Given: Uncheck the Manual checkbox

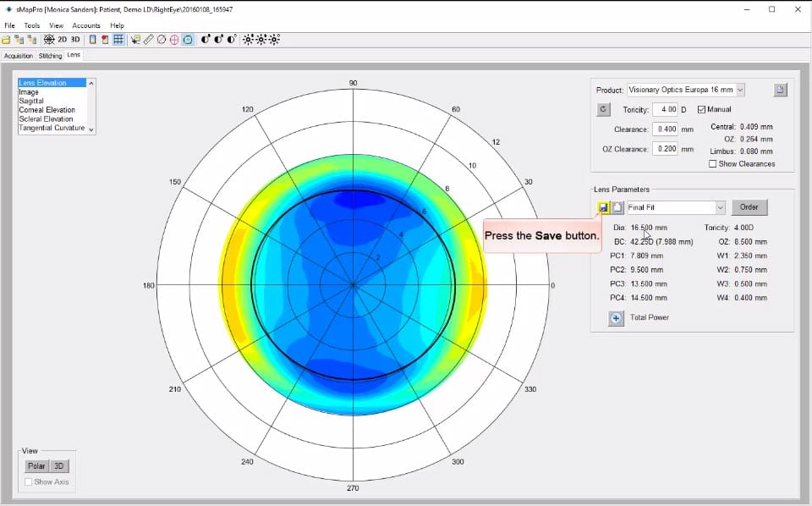Looking at the screenshot, I should [701, 109].
